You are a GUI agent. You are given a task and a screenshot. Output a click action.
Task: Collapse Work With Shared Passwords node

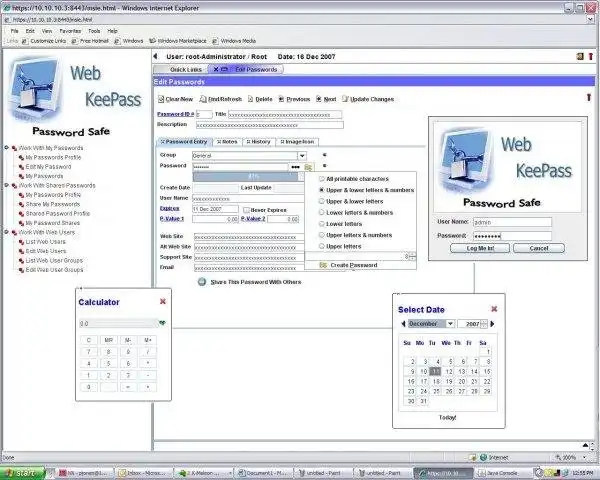6,185
